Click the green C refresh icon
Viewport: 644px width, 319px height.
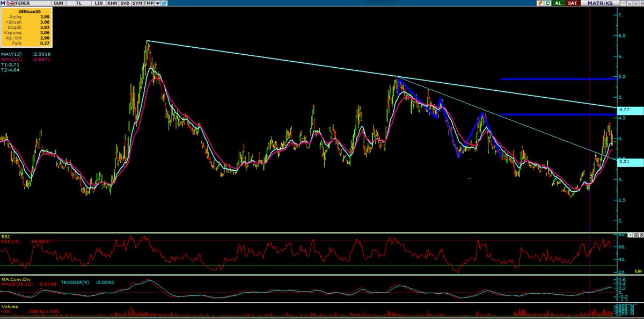(x=547, y=3)
